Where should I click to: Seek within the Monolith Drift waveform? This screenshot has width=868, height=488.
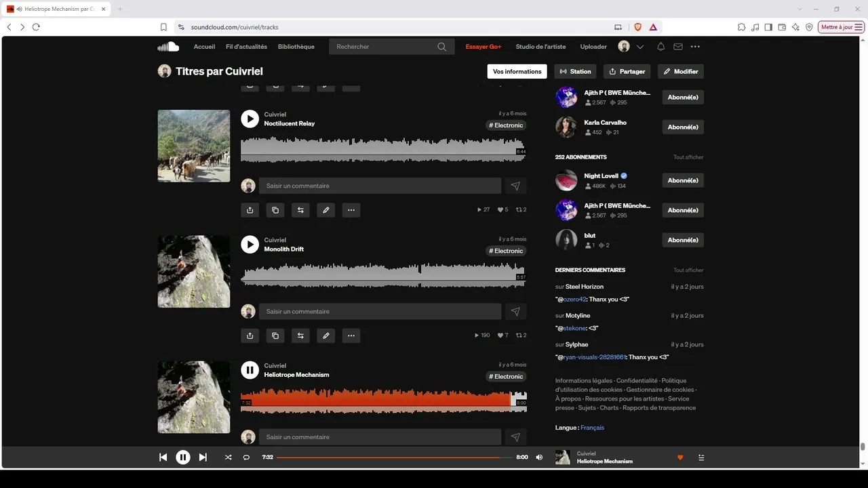[x=384, y=274]
